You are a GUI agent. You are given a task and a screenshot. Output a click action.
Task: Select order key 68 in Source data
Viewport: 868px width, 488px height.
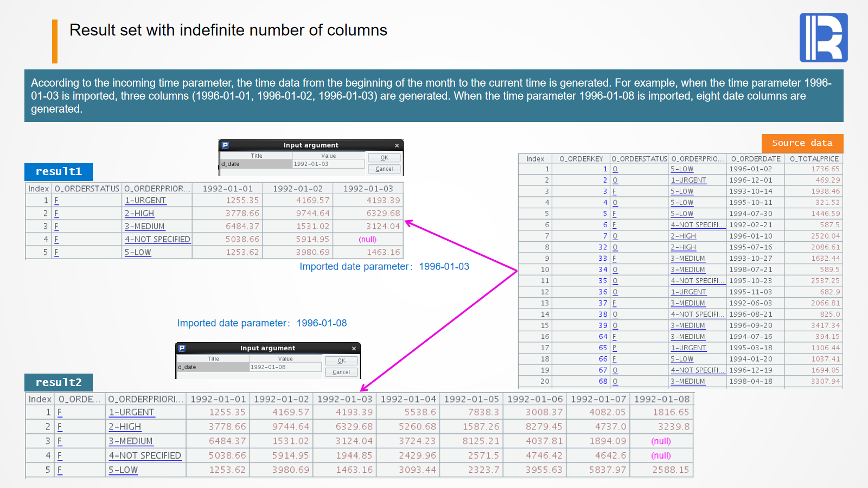point(603,381)
